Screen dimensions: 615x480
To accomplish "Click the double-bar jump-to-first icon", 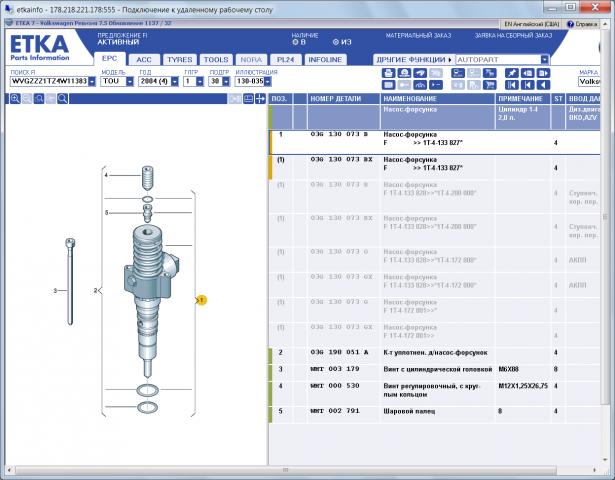I will coord(511,85).
